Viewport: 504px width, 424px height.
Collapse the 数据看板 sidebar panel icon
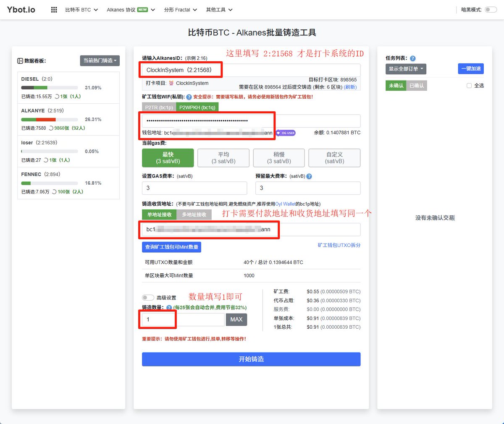(20, 61)
